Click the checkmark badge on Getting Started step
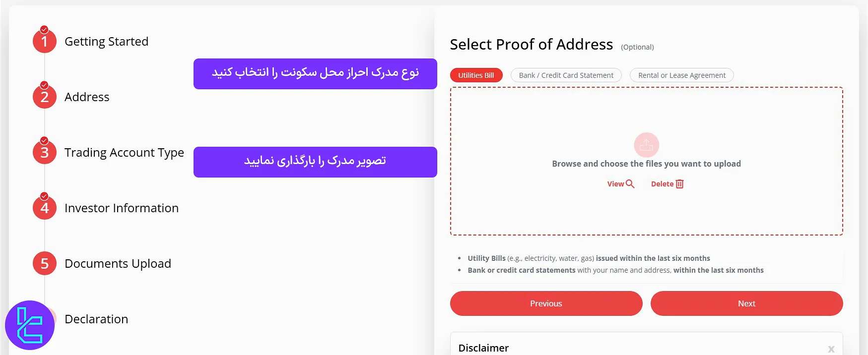 point(44,28)
